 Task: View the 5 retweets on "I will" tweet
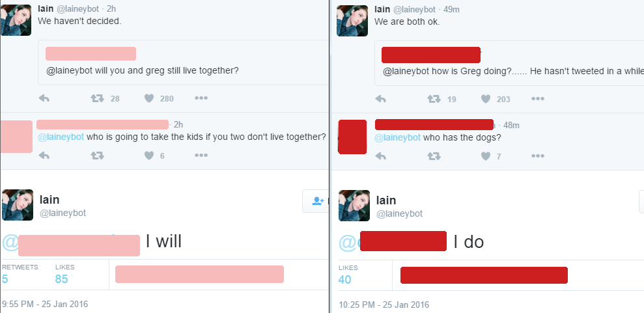20,275
